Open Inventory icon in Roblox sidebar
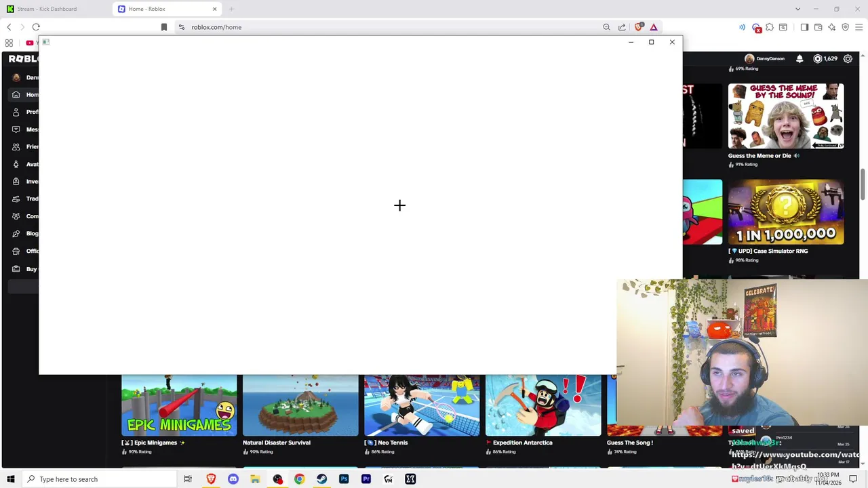This screenshot has height=488, width=868. 16,182
